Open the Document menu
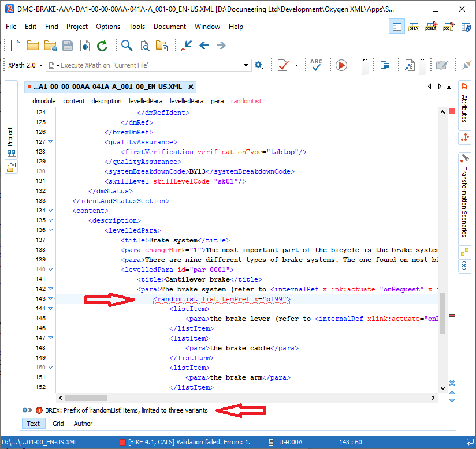The image size is (476, 449). tap(169, 27)
